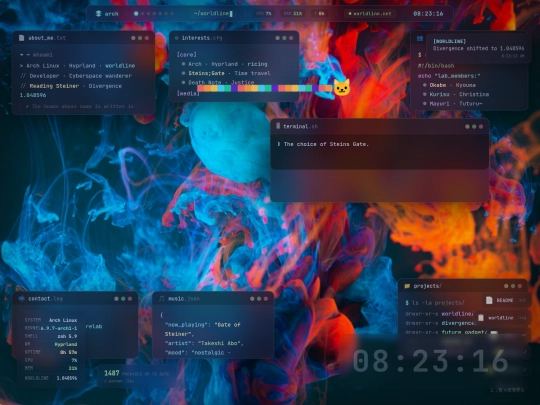
Task: Open the README file icon
Action: point(489,300)
